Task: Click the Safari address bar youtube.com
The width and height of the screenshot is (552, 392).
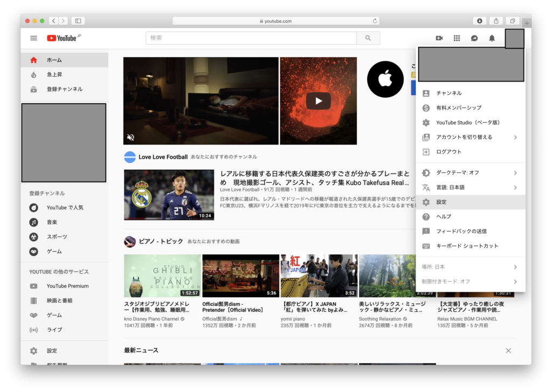Action: pos(276,21)
